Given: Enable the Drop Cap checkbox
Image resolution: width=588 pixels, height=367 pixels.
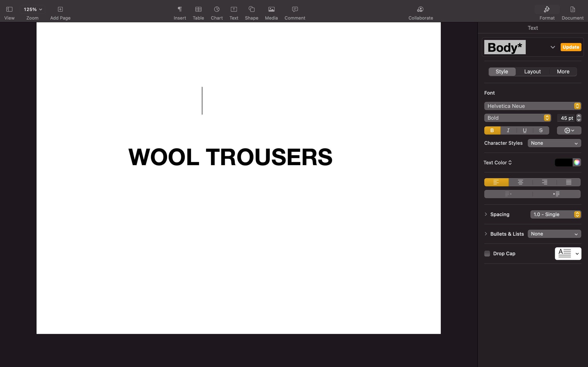Looking at the screenshot, I should click(x=487, y=254).
